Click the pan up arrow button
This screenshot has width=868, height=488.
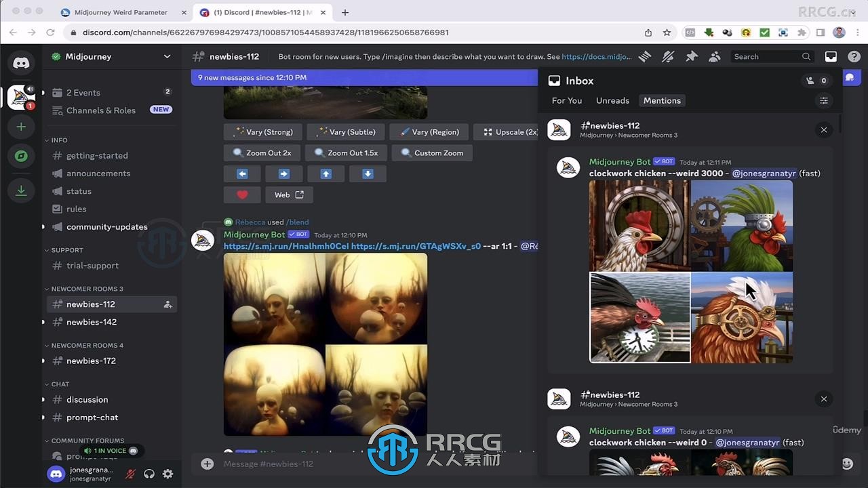click(x=326, y=174)
